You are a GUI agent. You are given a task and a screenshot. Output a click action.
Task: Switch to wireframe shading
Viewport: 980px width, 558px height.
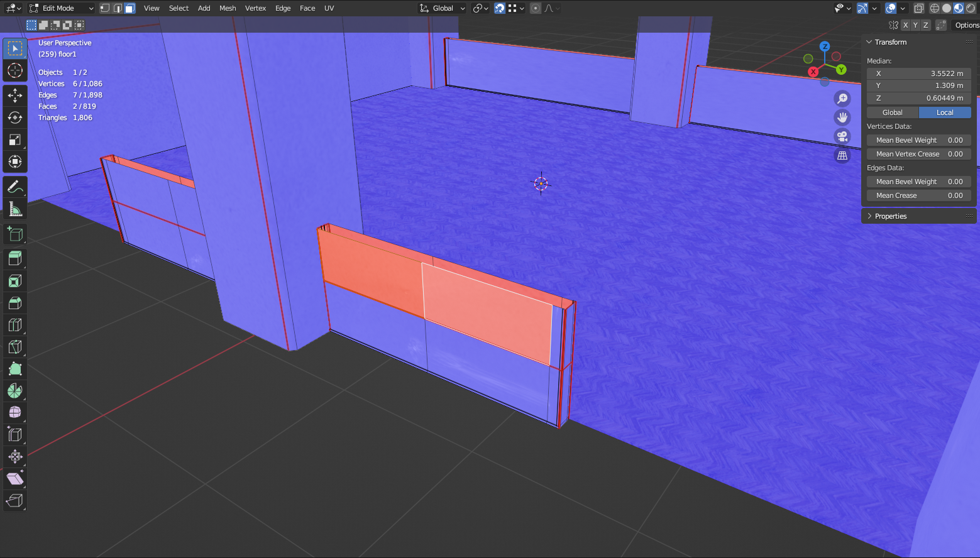point(935,8)
